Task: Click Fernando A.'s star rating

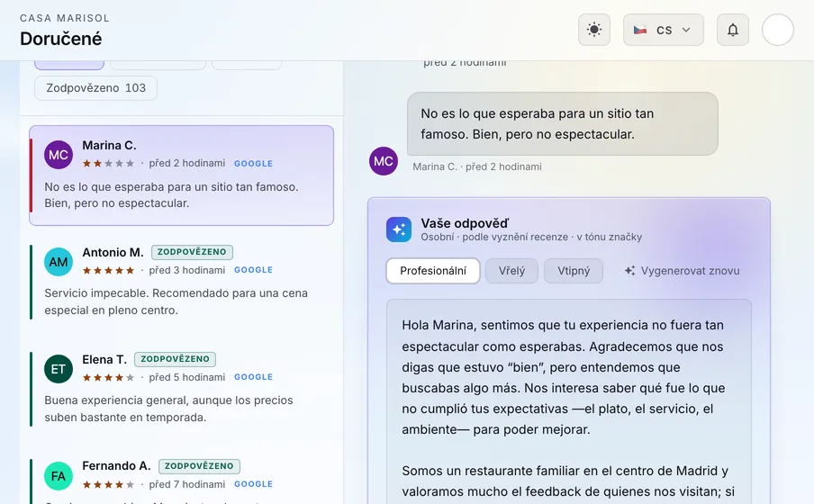Action: [108, 485]
